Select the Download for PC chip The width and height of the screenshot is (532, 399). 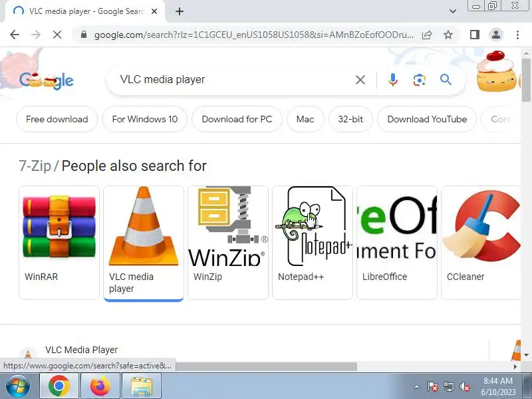pos(237,120)
